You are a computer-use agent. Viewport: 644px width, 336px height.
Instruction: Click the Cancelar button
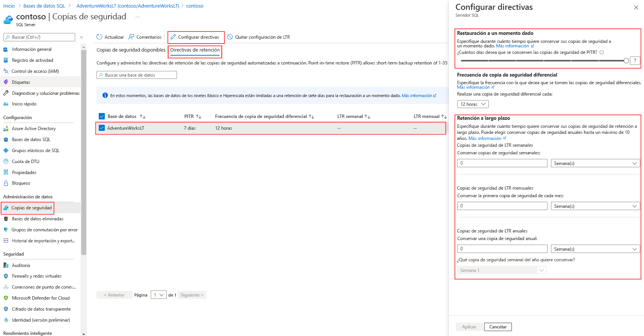point(498,327)
